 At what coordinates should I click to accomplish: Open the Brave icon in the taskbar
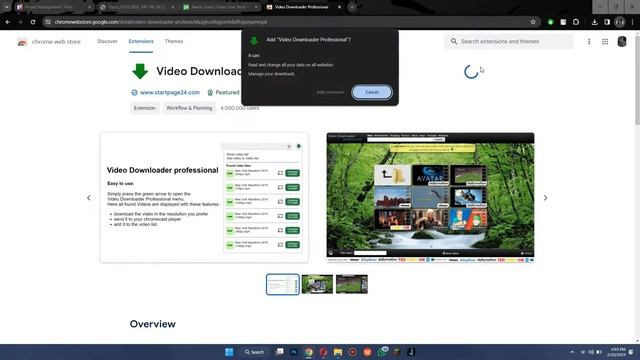[367, 352]
